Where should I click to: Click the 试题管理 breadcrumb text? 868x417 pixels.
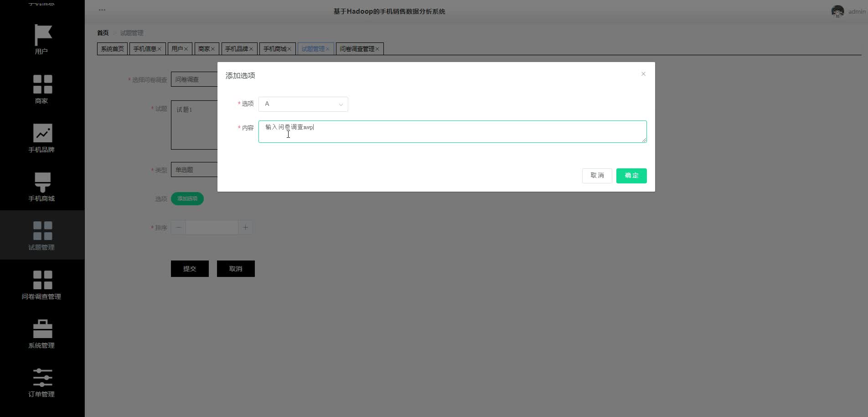(132, 33)
